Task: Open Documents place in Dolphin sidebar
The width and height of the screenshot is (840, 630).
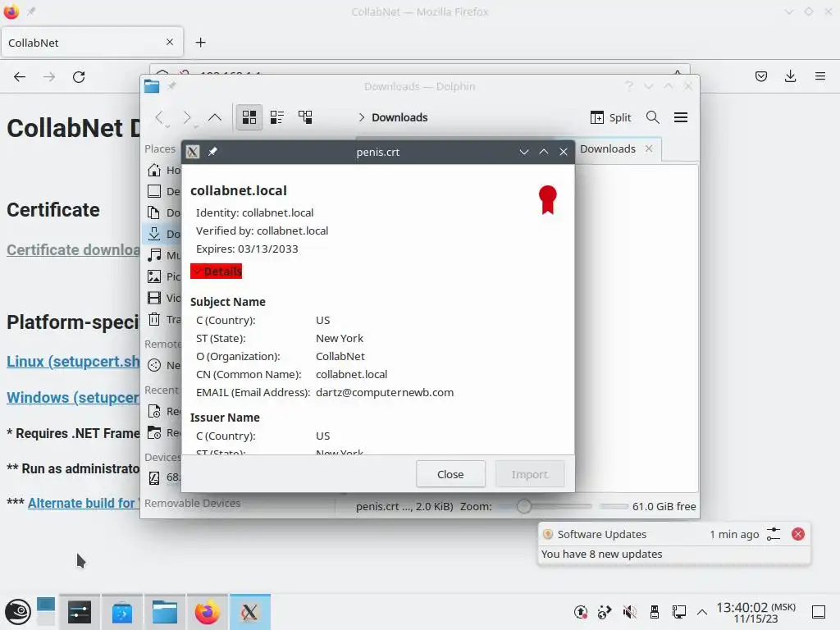Action: pos(163,212)
